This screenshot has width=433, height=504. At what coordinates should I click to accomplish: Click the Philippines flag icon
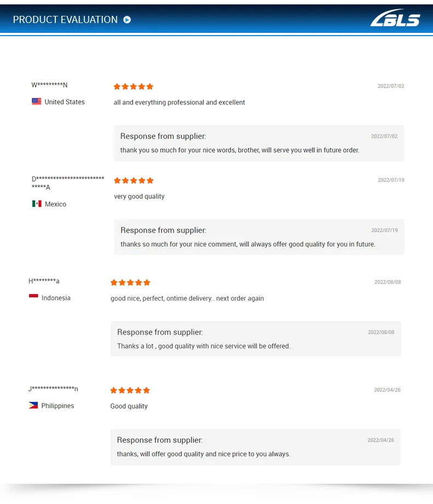coord(33,405)
